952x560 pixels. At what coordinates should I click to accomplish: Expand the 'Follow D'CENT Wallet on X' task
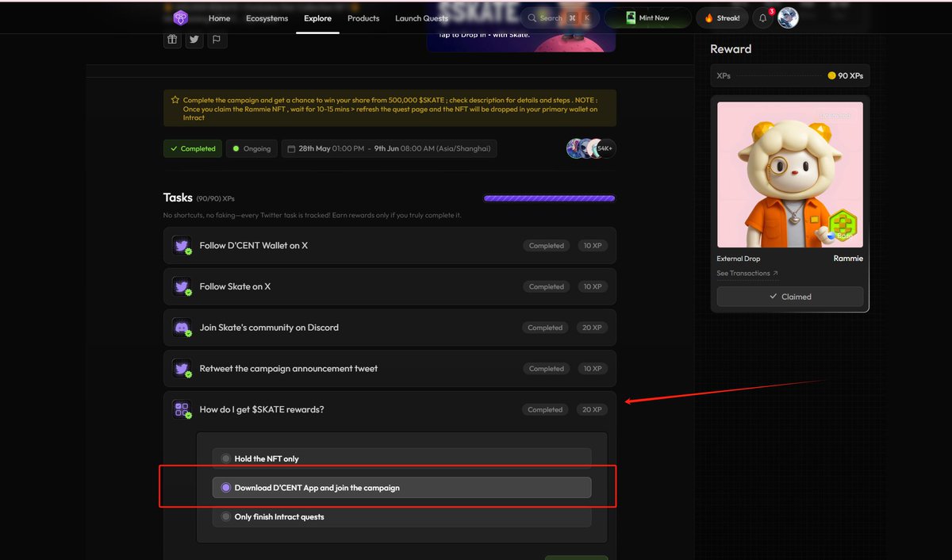[390, 246]
